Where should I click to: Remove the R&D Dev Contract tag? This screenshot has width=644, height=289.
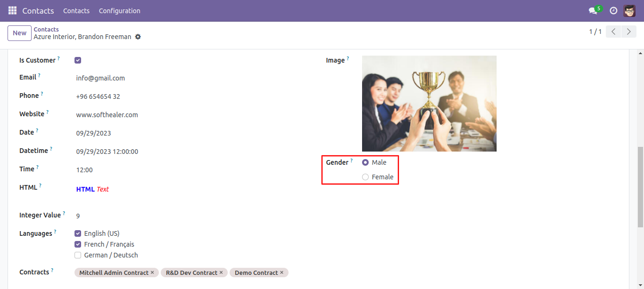click(221, 273)
